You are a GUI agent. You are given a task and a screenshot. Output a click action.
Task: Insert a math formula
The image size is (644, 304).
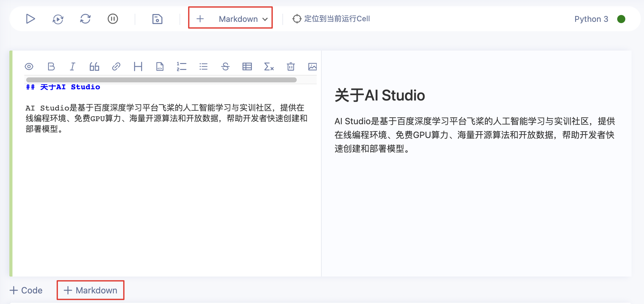point(269,66)
